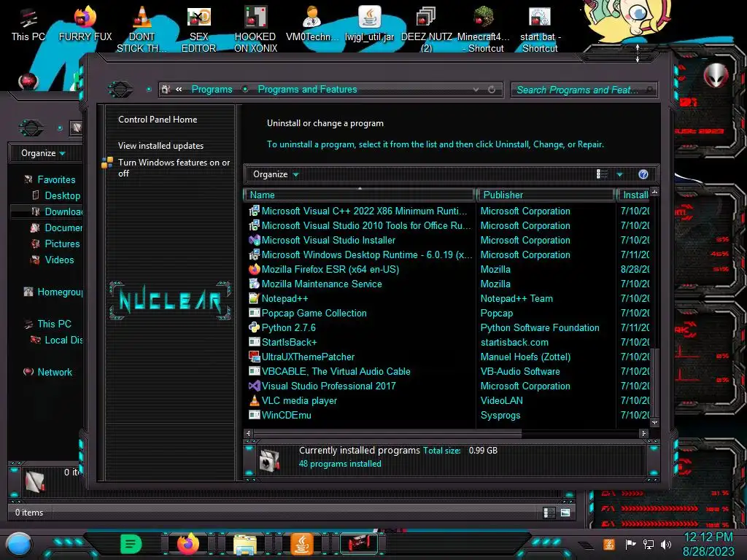Open the Java app on the taskbar
The height and width of the screenshot is (560, 747).
[x=301, y=544]
